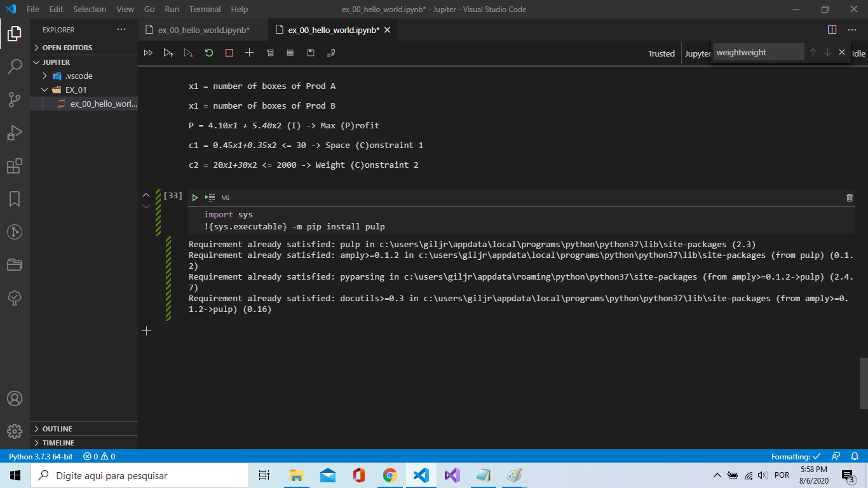Screen dimensions: 868x488
Task: Interrupt the kernel with the stop icon
Action: click(229, 53)
